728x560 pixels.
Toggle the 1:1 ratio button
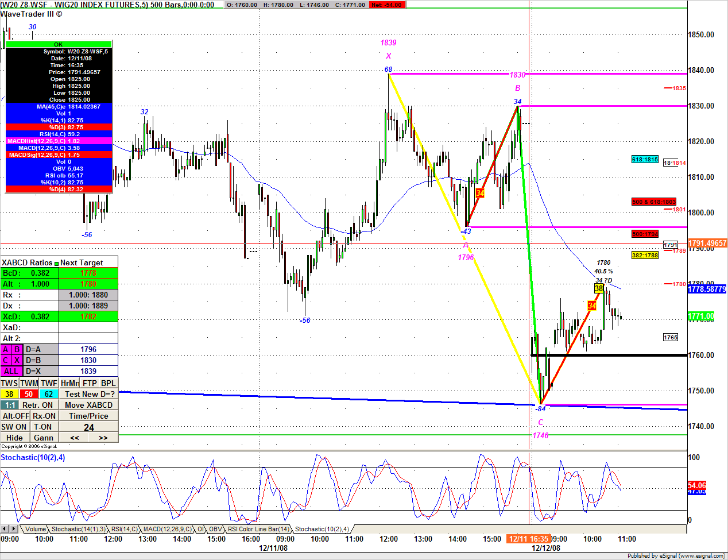pos(10,405)
